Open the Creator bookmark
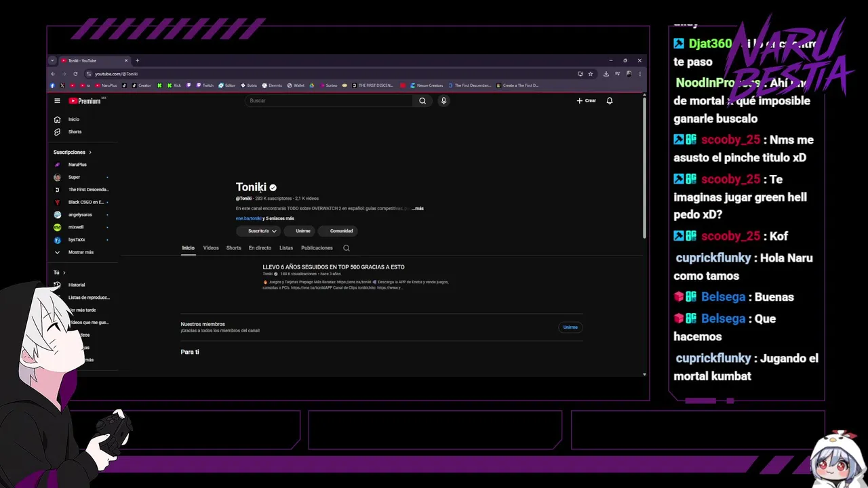 [142, 85]
